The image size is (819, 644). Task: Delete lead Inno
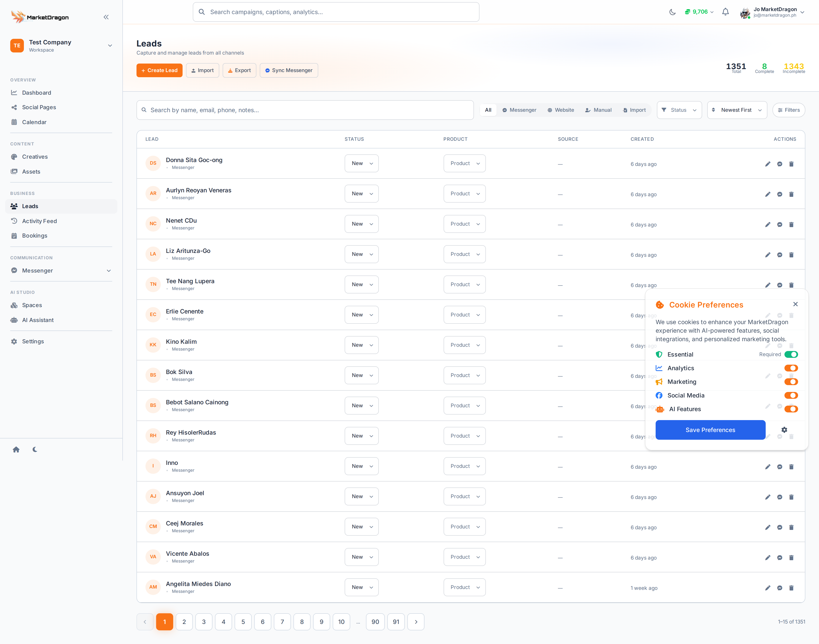point(791,467)
